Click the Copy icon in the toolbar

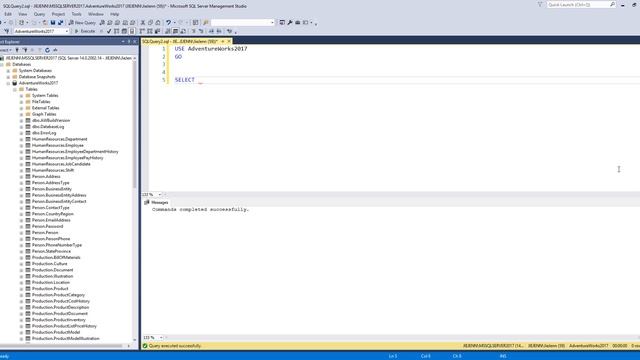150,22
